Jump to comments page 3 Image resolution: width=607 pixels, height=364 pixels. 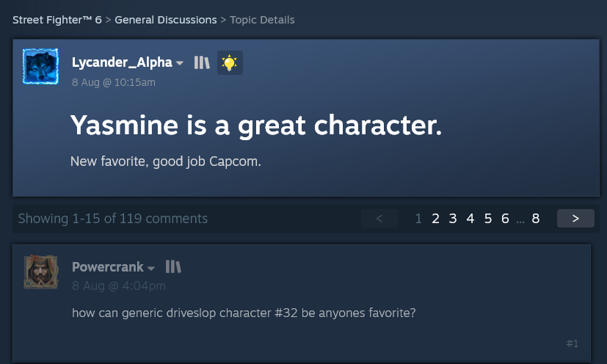pyautogui.click(x=453, y=219)
